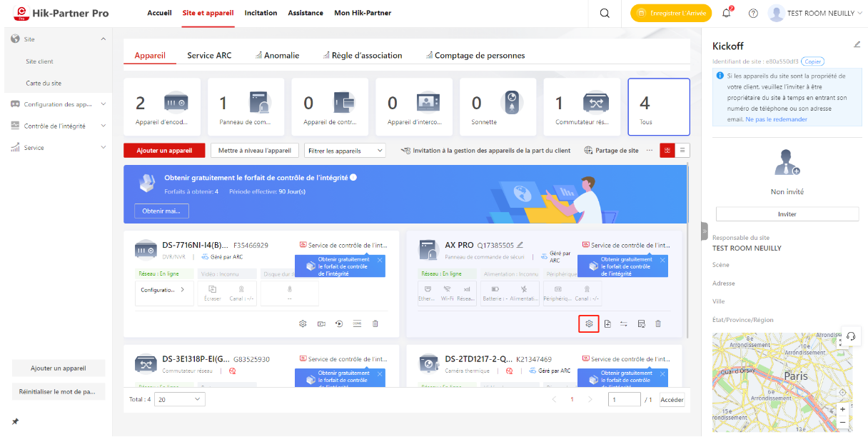Screen dimensions: 868x437
Task: Edit AX PRO device name pencil
Action: 520,245
